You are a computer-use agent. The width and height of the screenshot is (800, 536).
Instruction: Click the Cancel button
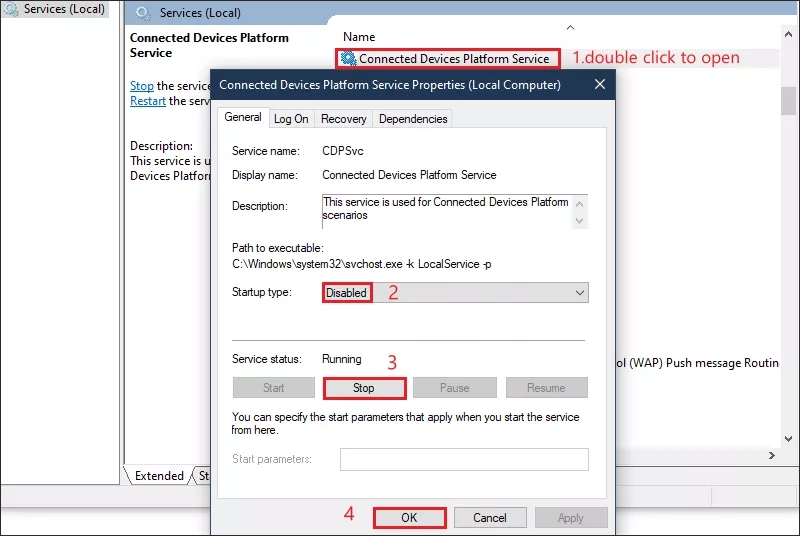coord(490,518)
